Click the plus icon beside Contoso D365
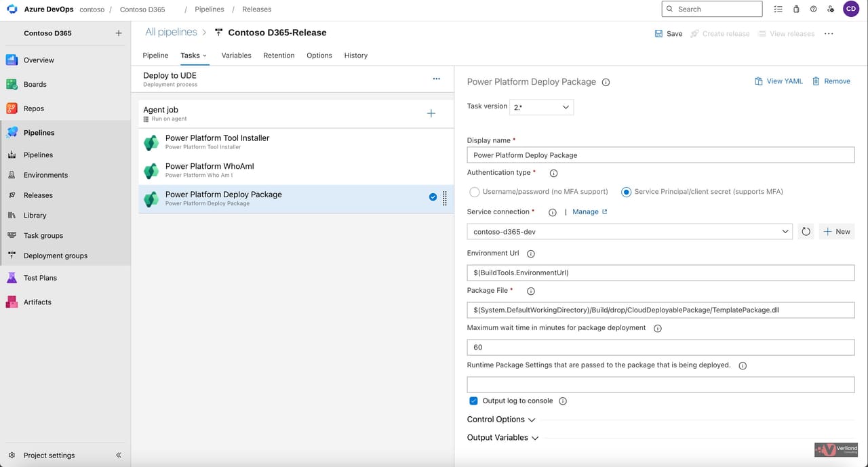Image resolution: width=868 pixels, height=467 pixels. [x=119, y=33]
